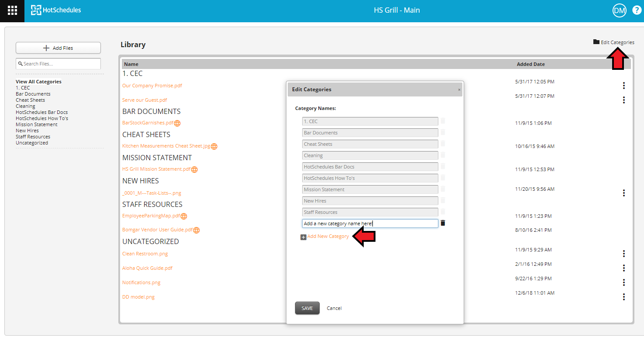The height and width of the screenshot is (337, 644).
Task: Select Uncategorized category in sidebar
Action: coord(32,143)
